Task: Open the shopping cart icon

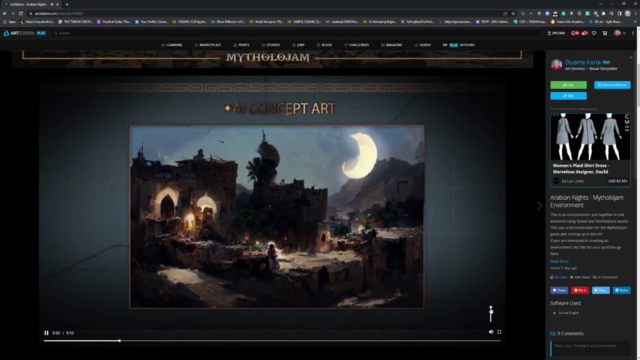Action: tap(604, 33)
